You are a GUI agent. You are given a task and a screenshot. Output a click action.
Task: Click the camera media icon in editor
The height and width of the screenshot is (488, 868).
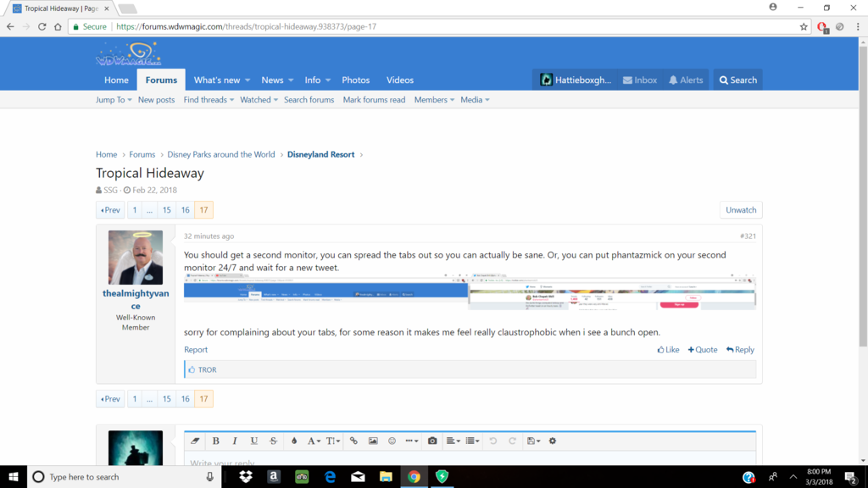[x=432, y=441]
